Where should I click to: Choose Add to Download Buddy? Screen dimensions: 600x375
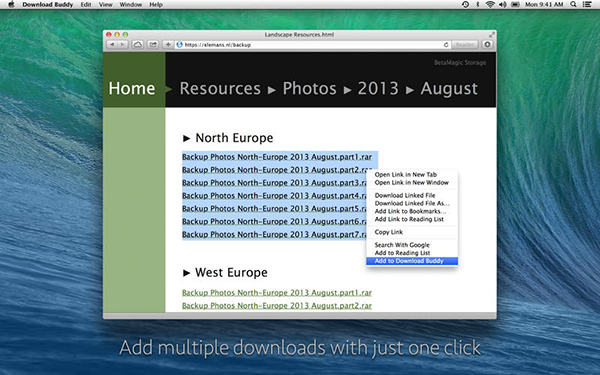(412, 261)
